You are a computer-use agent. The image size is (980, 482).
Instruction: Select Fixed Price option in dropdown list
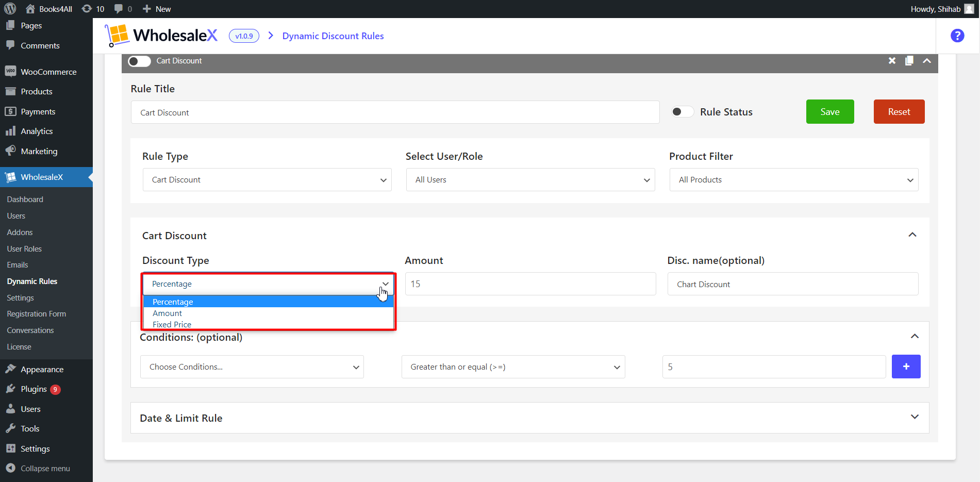pos(268,324)
